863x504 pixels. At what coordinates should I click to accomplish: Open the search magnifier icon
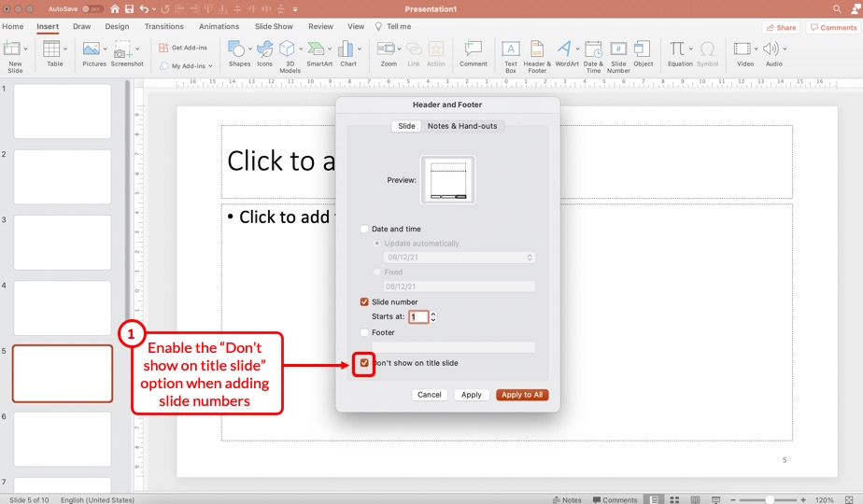[x=837, y=8]
